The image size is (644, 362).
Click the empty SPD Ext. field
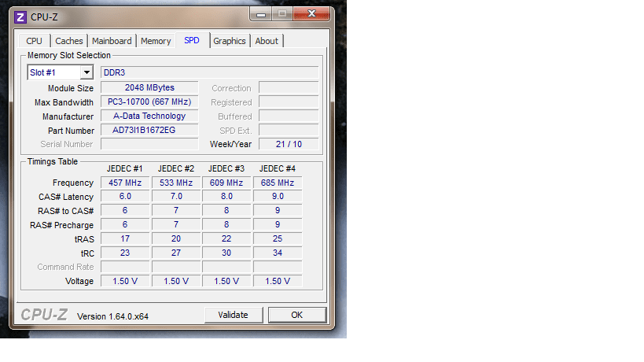[289, 131]
